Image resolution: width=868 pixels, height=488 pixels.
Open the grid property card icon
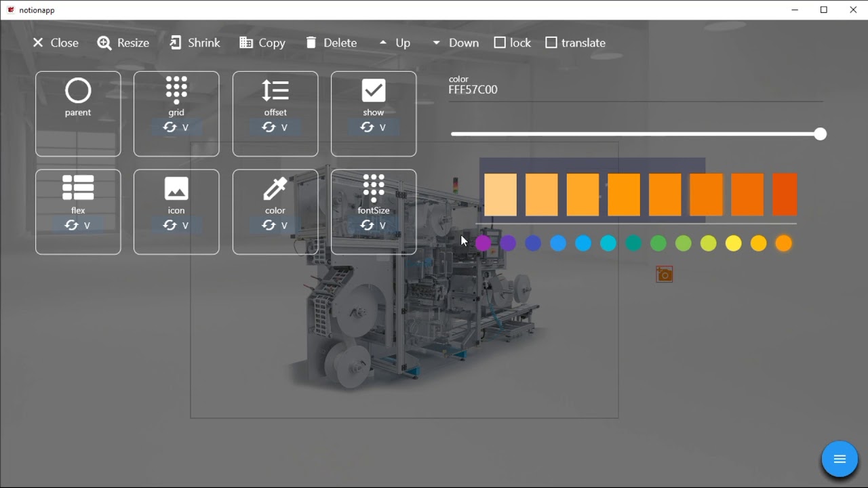coord(176,90)
